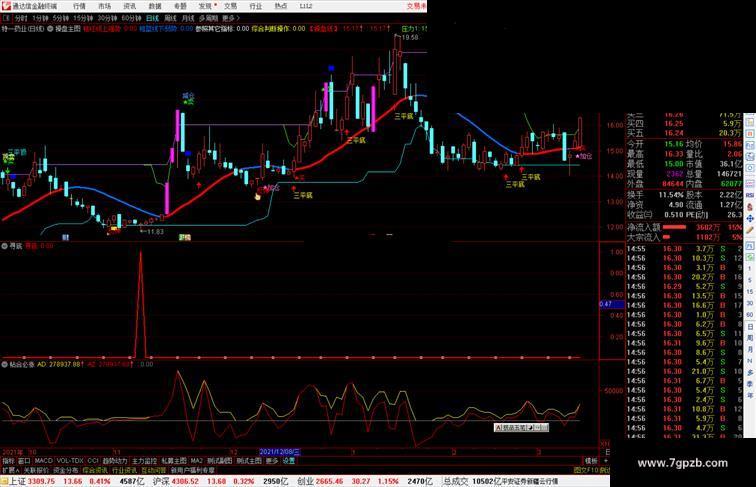Click the 净流入额 red bar indicator
This screenshot has height=487, width=756.
tap(674, 227)
